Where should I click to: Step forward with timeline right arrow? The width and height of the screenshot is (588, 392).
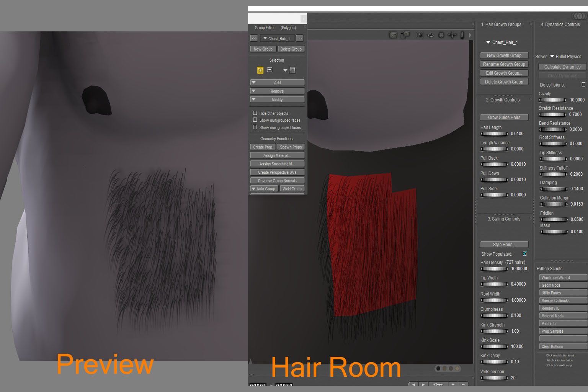(423, 384)
